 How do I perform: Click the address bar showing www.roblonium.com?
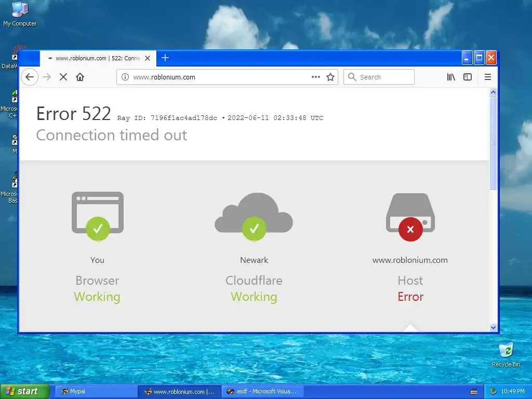227,77
